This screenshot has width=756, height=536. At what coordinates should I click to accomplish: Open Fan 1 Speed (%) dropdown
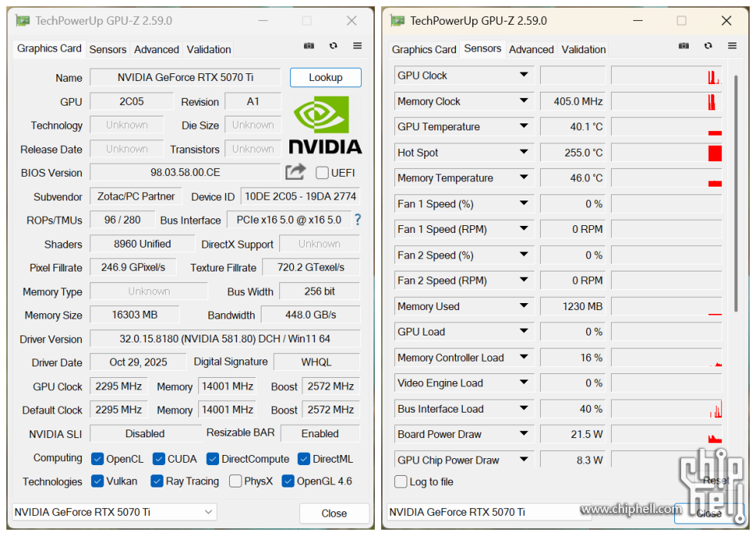524,203
